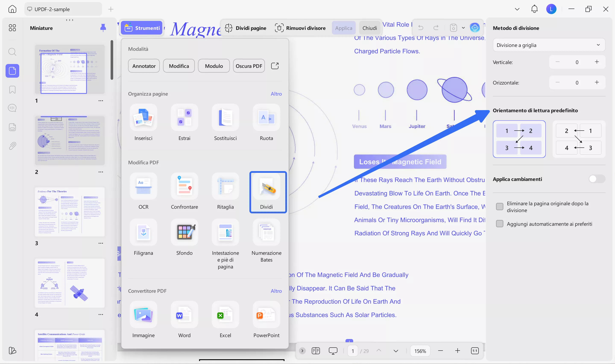Open the Divisione a griglia dropdown

[549, 45]
